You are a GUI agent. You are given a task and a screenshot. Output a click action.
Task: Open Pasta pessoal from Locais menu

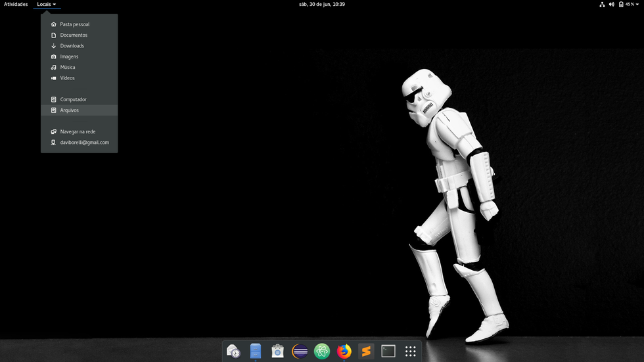tap(80, 24)
